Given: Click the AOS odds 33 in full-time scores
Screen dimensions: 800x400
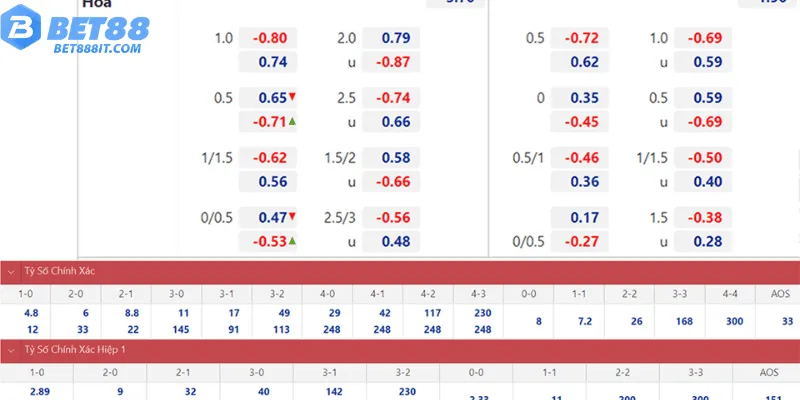Looking at the screenshot, I should (x=787, y=321).
